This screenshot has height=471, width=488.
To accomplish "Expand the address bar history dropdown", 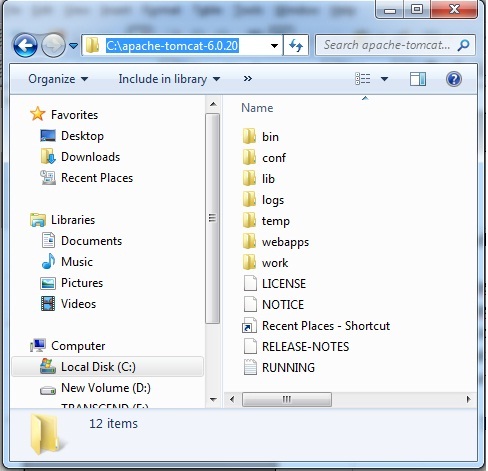I will 274,46.
